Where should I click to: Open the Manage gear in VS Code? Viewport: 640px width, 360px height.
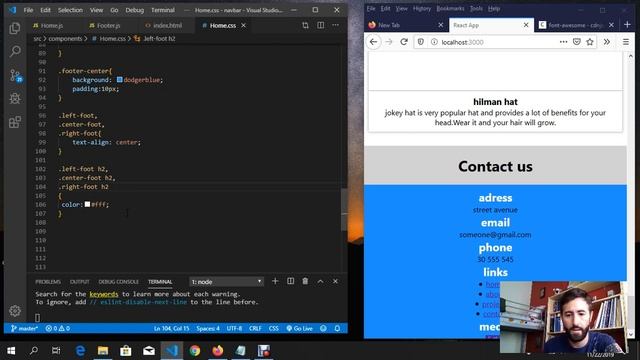click(15, 311)
